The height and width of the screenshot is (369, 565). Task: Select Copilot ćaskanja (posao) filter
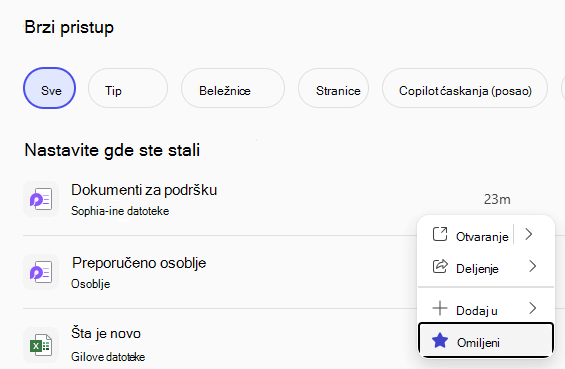(465, 88)
